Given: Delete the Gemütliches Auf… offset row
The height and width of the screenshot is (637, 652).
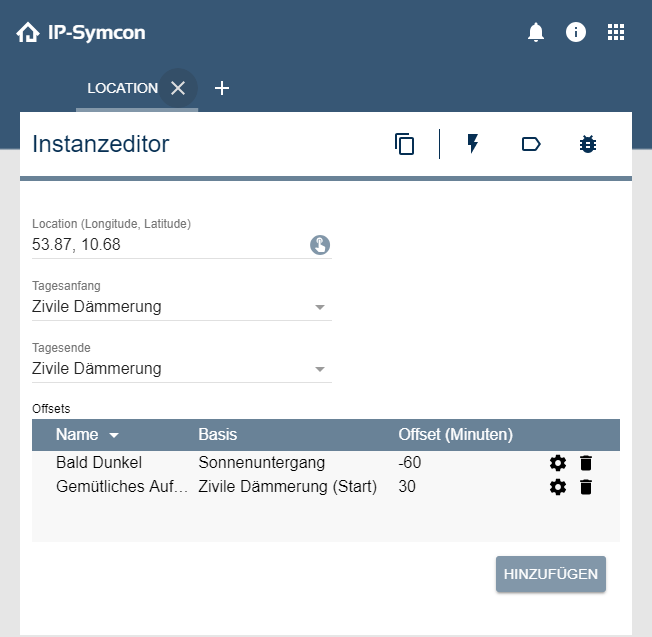Looking at the screenshot, I should [x=586, y=487].
